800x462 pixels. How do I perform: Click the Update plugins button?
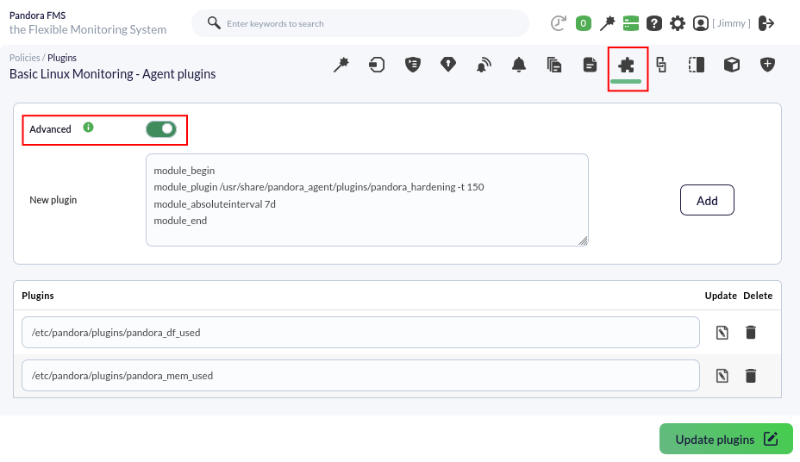pos(726,439)
